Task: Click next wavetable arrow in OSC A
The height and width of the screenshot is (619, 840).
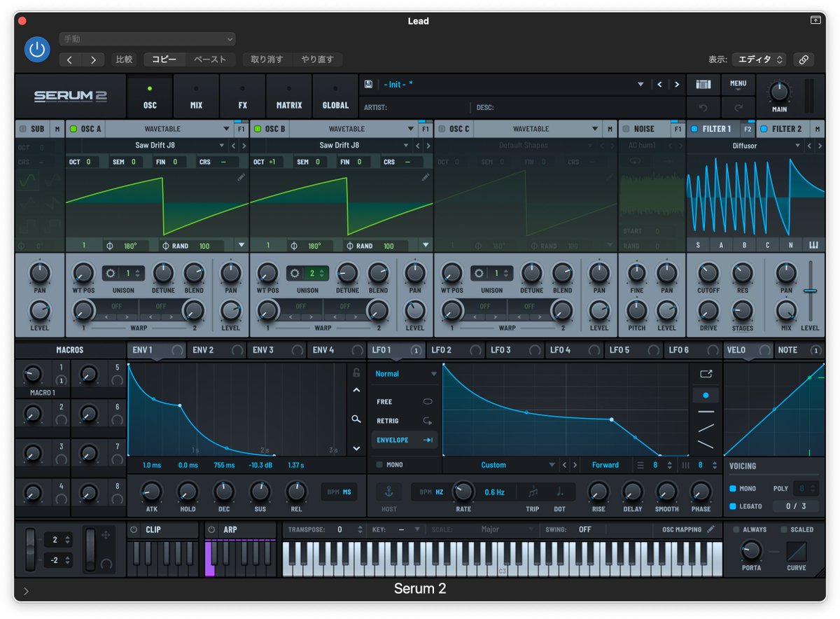Action: [x=244, y=146]
